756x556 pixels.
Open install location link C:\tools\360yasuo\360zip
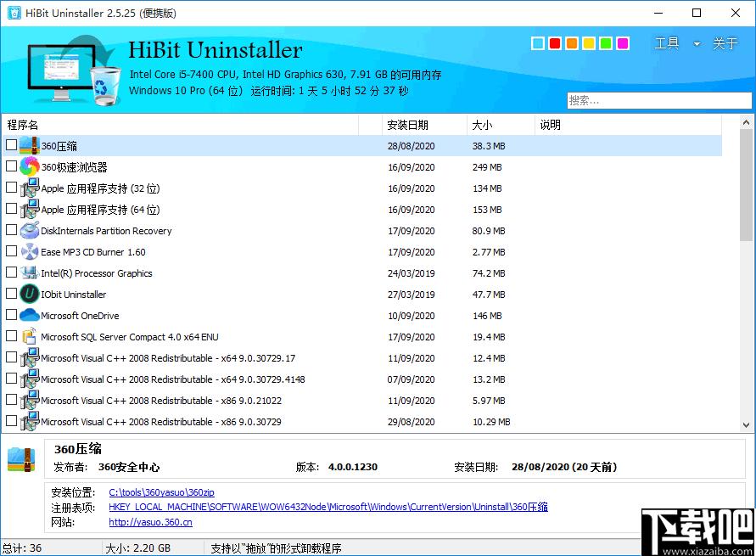161,492
